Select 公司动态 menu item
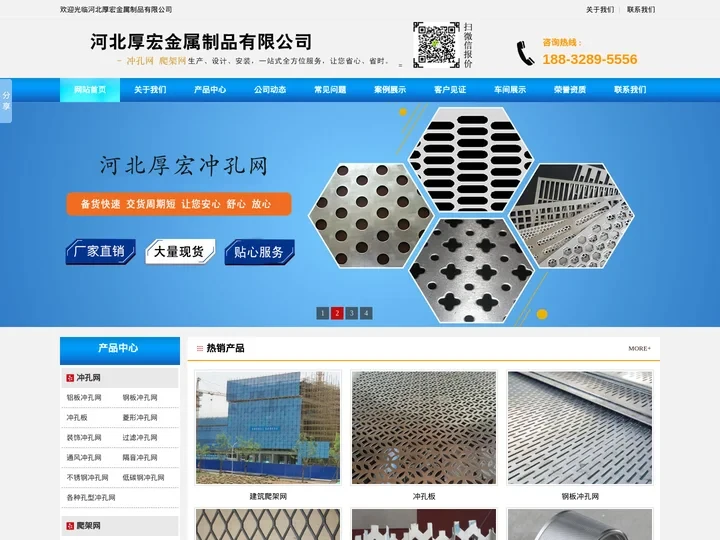 [270, 90]
